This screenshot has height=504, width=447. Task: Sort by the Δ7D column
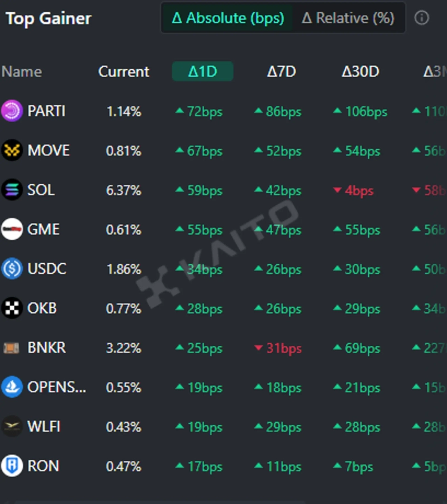tap(281, 72)
